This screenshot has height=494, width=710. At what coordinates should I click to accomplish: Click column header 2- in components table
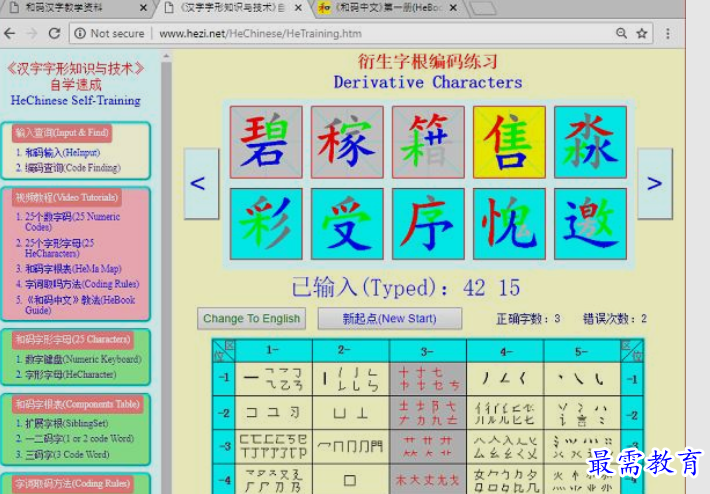pos(350,350)
